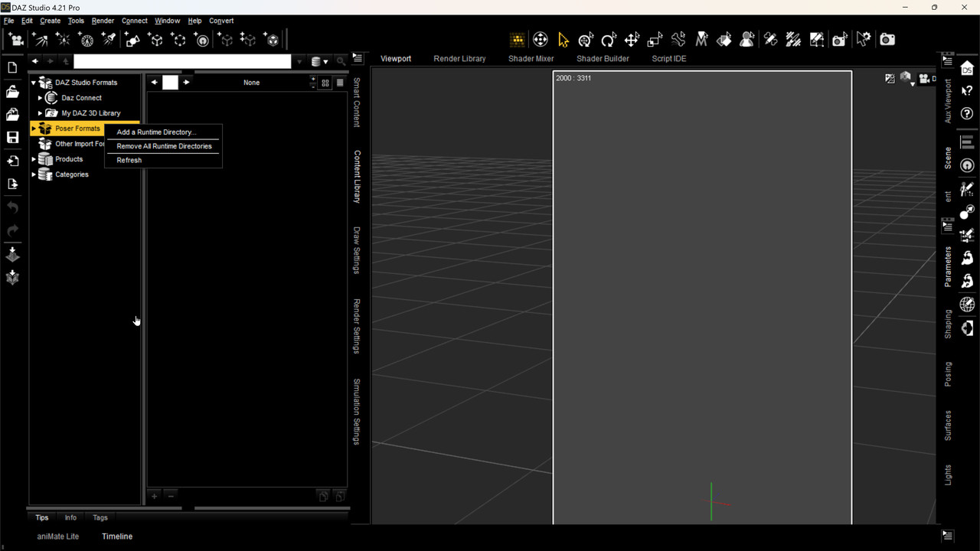This screenshot has width=980, height=551.
Task: Select the Surface Selection tool
Action: pyautogui.click(x=724, y=40)
